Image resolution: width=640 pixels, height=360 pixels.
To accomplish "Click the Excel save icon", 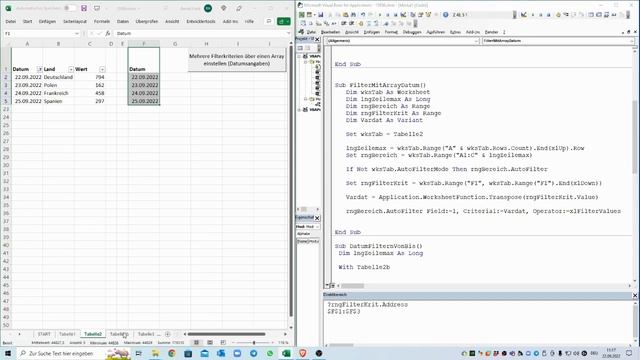I will click(x=84, y=8).
